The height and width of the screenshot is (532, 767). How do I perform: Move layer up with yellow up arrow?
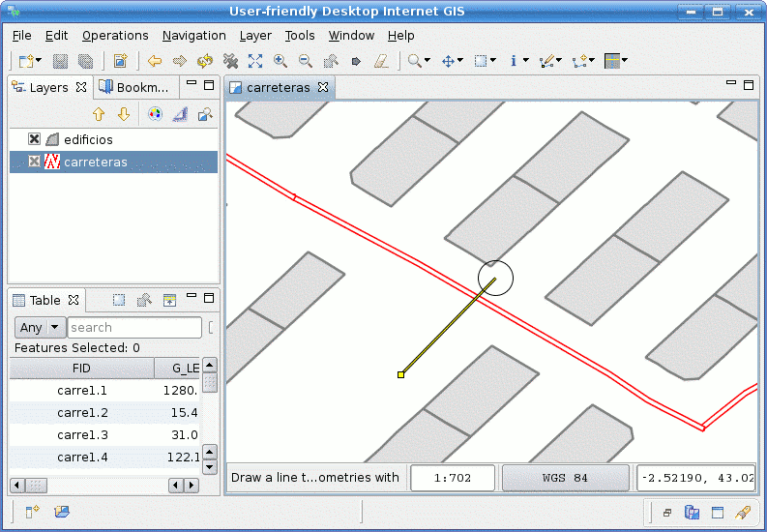(99, 114)
